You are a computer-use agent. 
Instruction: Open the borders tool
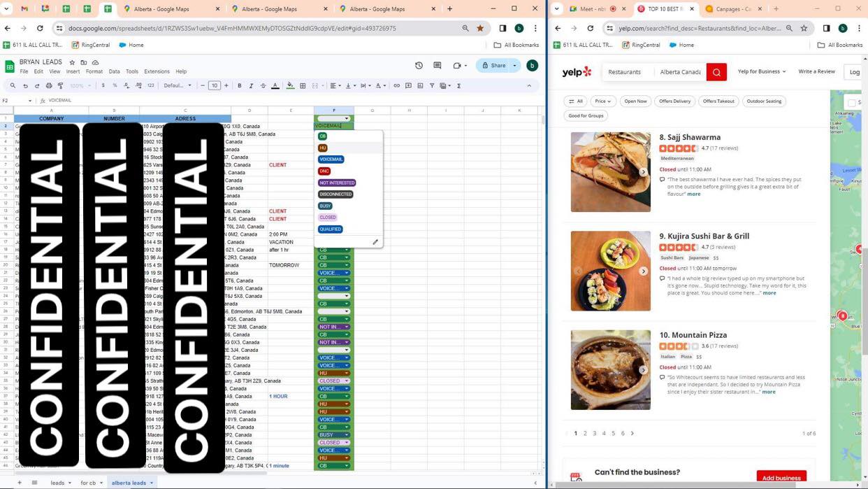tap(303, 85)
